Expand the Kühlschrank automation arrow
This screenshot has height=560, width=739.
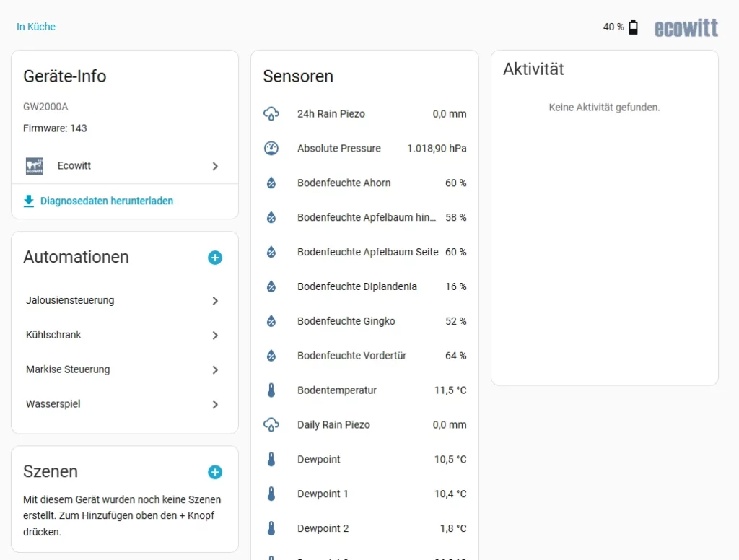tap(215, 336)
